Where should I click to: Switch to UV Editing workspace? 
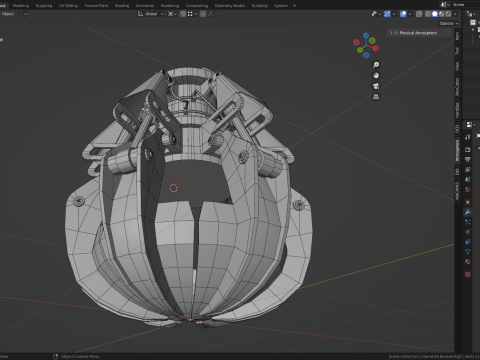[68, 6]
